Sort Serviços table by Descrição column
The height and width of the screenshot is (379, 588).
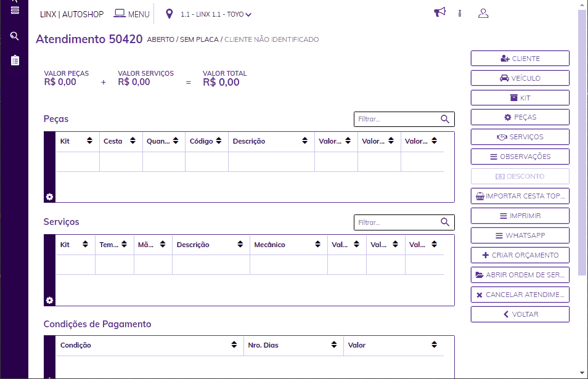pos(240,244)
